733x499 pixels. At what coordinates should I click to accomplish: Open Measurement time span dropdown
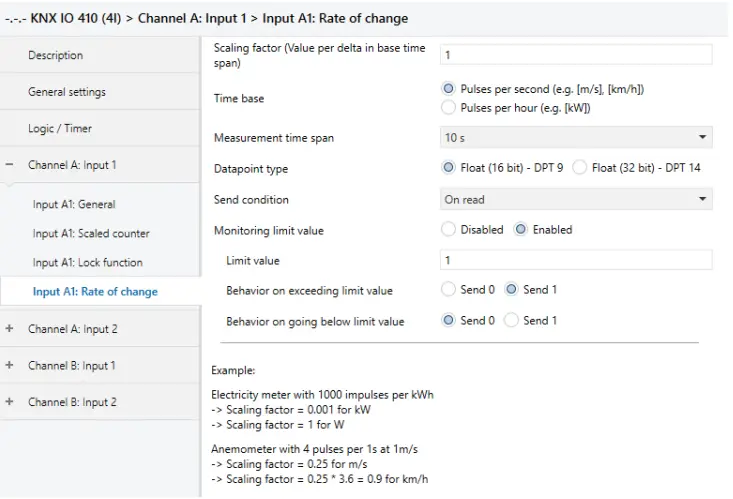click(576, 137)
